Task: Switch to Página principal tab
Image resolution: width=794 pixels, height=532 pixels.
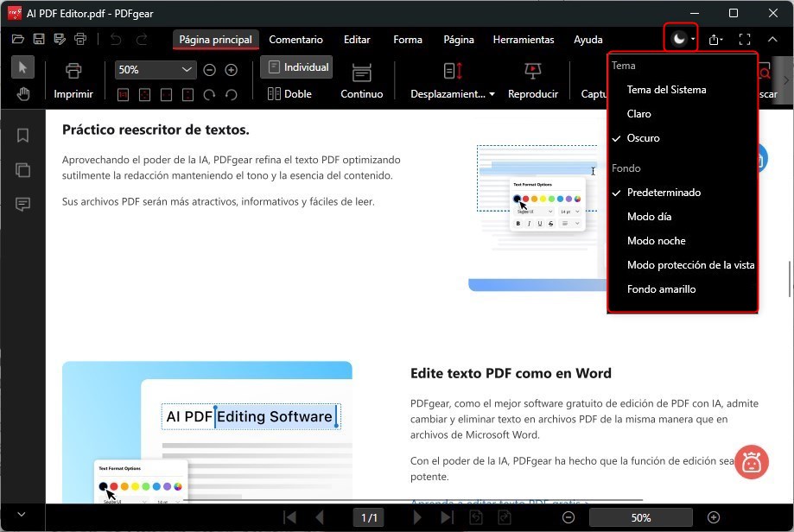Action: (215, 40)
